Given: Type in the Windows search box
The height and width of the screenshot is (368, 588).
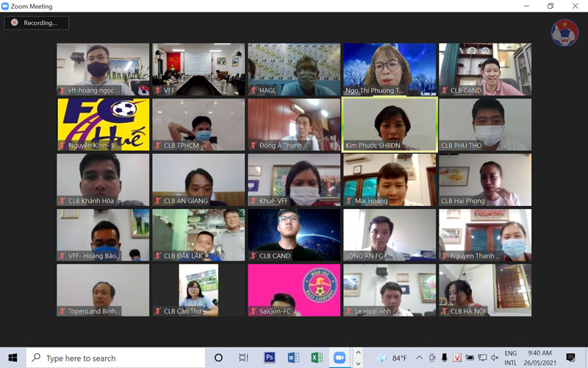Looking at the screenshot, I should [x=118, y=358].
